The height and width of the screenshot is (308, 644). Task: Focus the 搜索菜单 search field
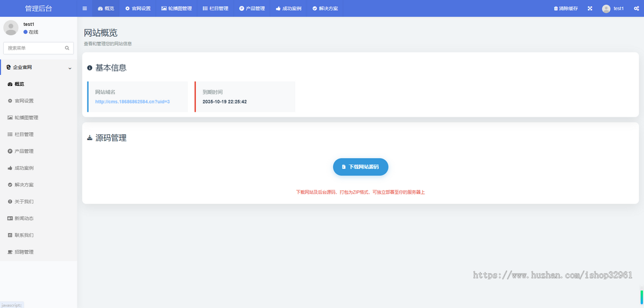coord(33,48)
